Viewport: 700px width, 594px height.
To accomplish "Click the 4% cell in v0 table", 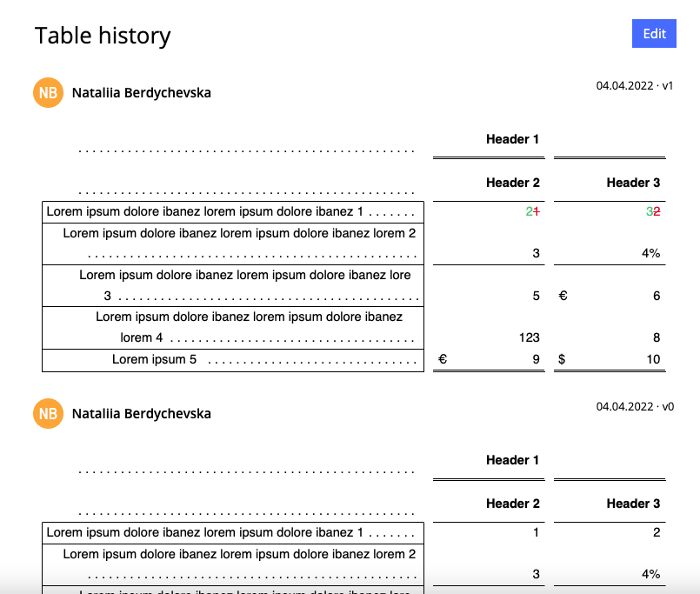I will pos(651,574).
